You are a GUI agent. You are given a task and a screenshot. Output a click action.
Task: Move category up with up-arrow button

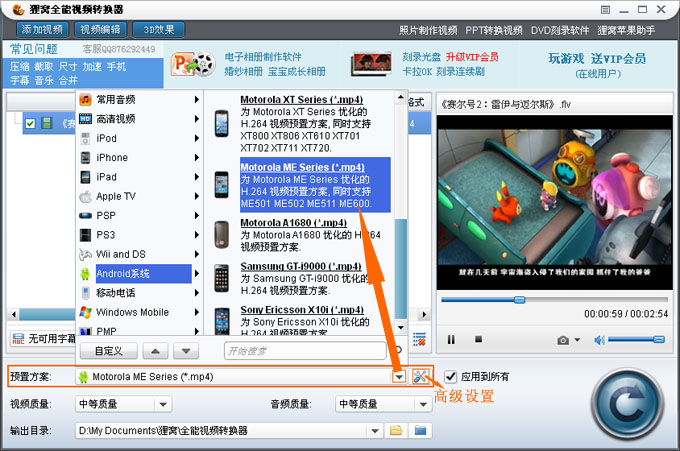tap(155, 351)
